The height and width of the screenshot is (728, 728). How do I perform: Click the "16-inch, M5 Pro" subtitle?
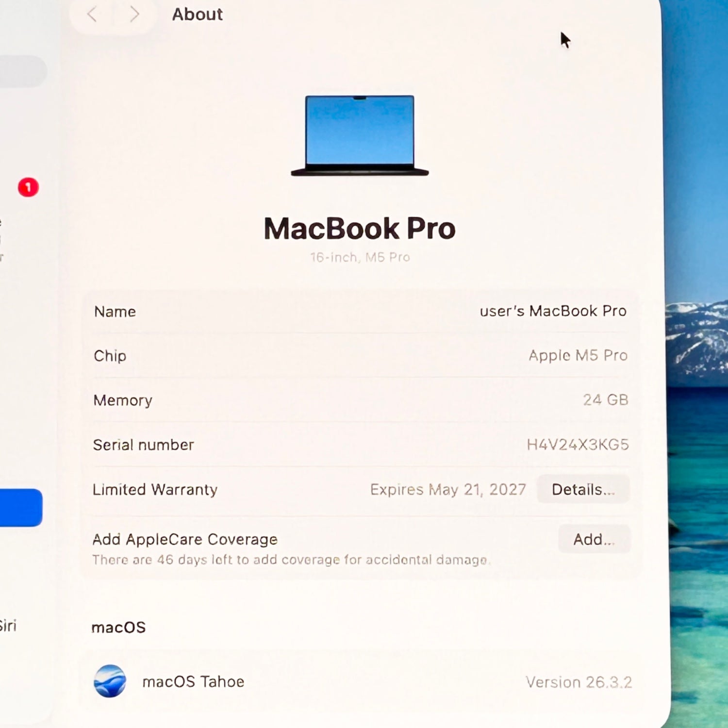[360, 257]
